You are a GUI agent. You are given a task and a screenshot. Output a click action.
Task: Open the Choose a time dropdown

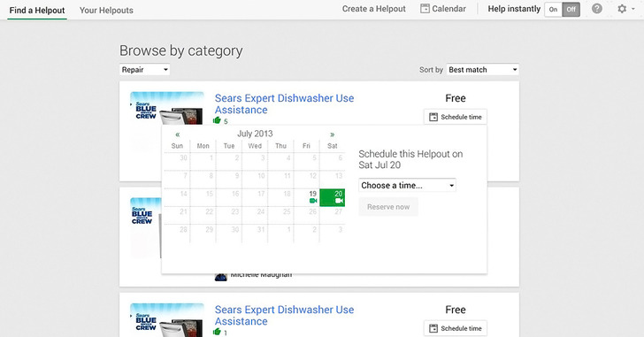click(407, 185)
